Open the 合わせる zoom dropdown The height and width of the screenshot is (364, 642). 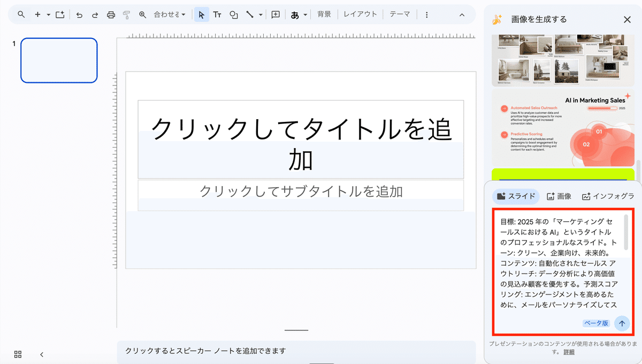coord(170,14)
